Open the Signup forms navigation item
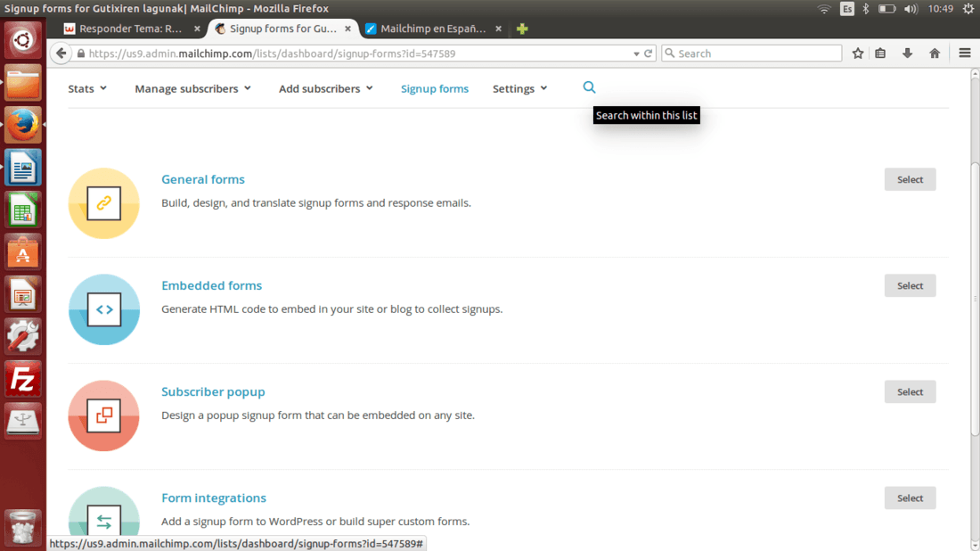The height and width of the screenshot is (551, 980). point(435,89)
